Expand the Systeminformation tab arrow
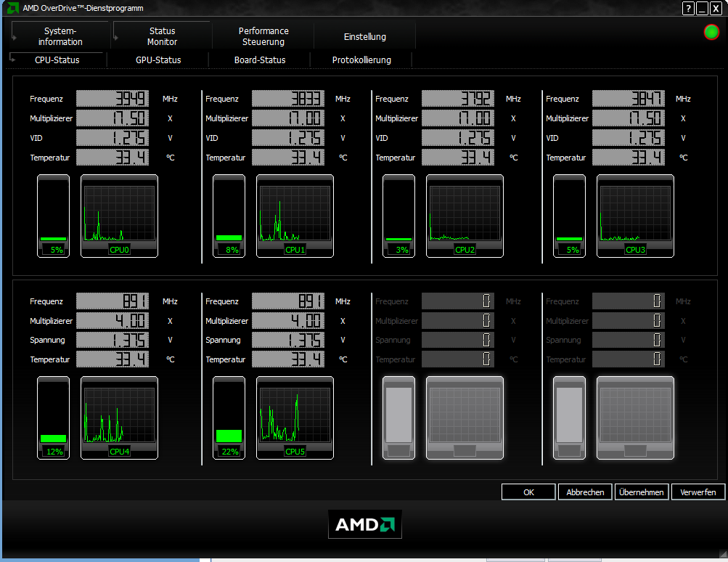Image resolution: width=728 pixels, height=562 pixels. (x=15, y=37)
